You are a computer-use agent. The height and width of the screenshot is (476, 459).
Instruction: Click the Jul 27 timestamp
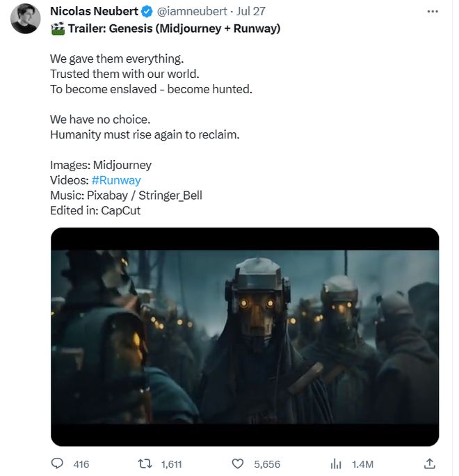(251, 12)
